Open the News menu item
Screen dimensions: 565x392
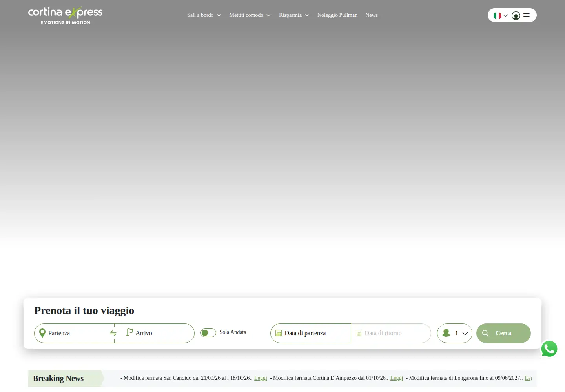[x=372, y=15]
